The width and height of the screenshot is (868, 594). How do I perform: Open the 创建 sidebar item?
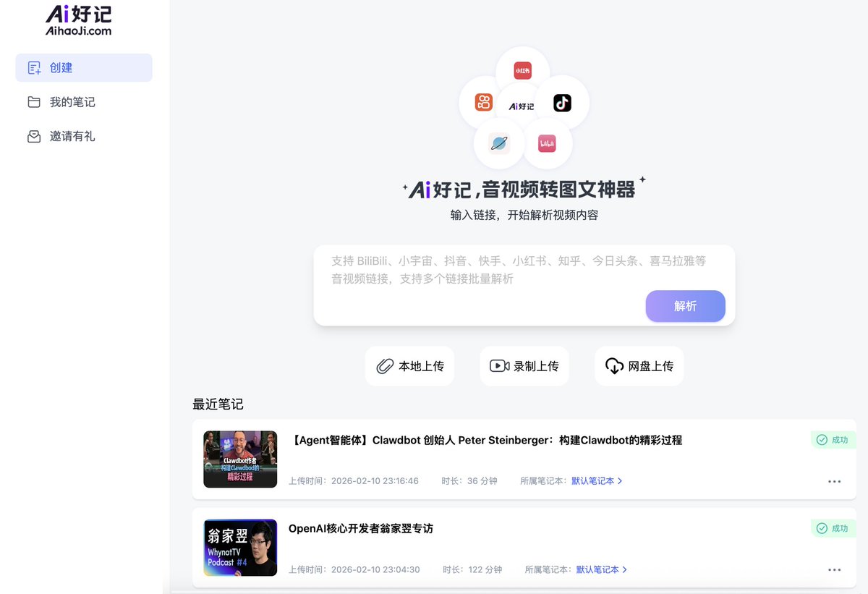(84, 67)
